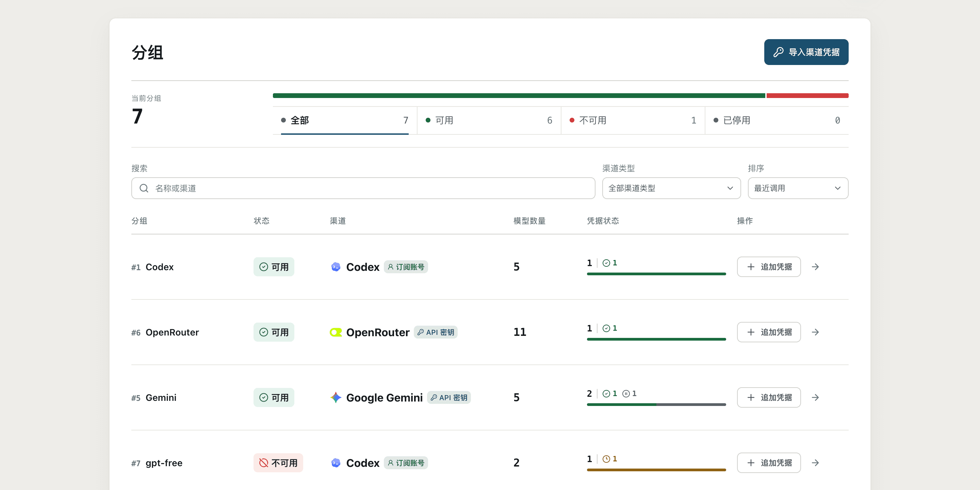Click credential progress bar for Gemini row
980x490 pixels.
[x=656, y=405]
